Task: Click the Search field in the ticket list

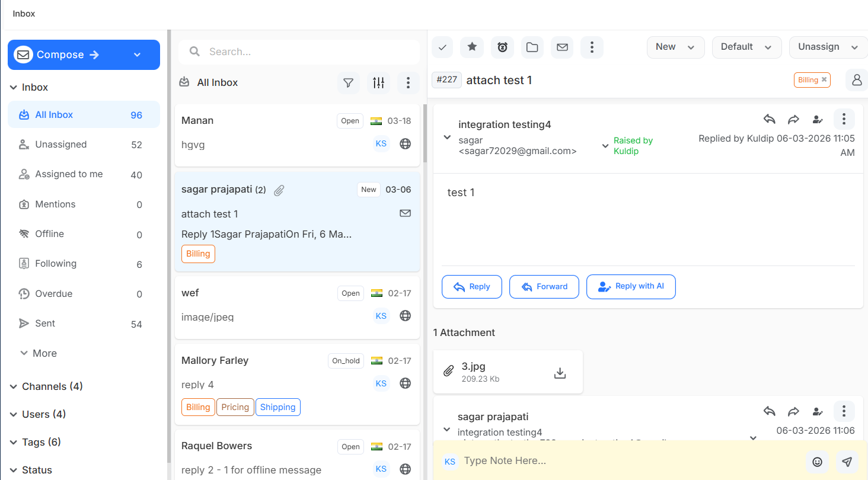Action: (x=299, y=52)
